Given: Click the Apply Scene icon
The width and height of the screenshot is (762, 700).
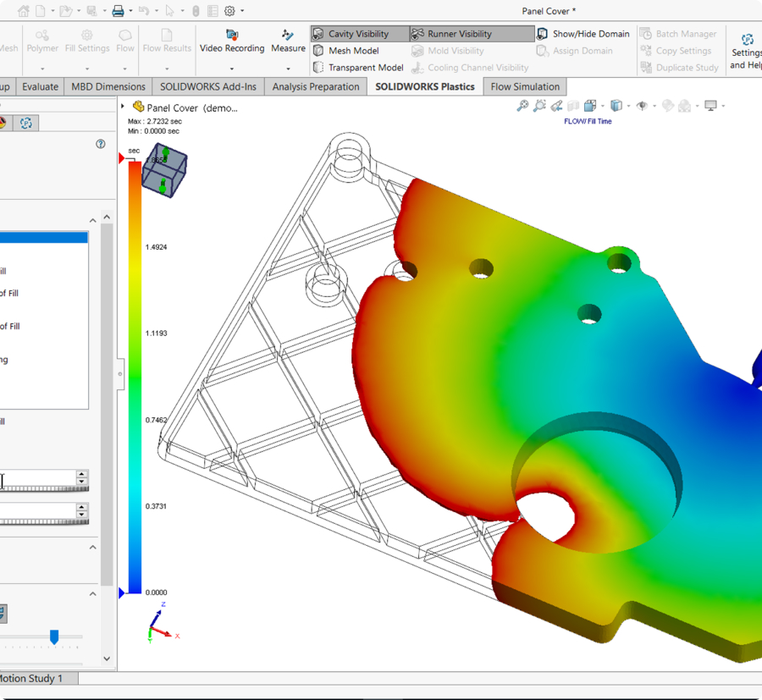Looking at the screenshot, I should point(685,106).
